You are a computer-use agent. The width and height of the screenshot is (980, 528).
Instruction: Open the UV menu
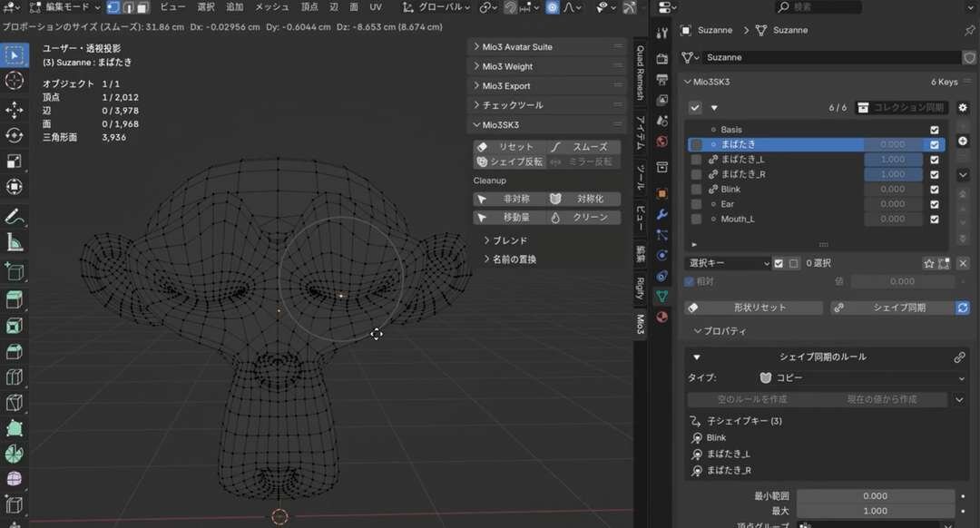376,7
